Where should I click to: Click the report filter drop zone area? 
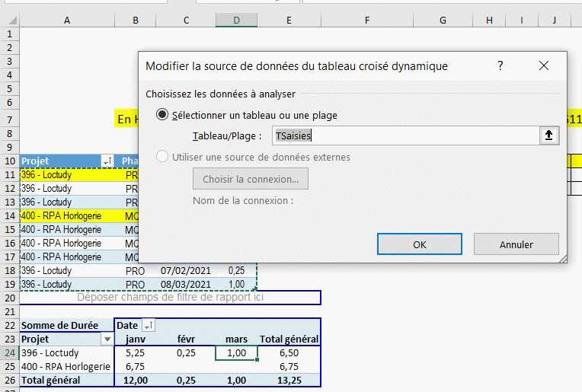pyautogui.click(x=169, y=298)
